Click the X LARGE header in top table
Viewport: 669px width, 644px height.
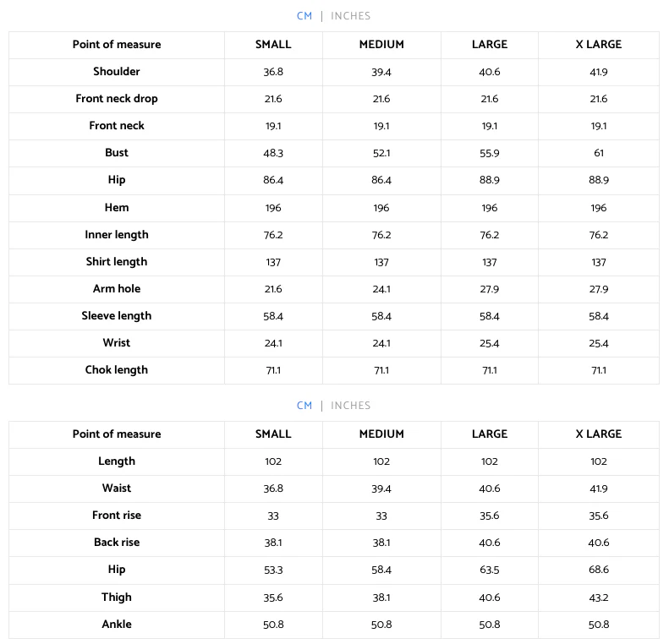[x=598, y=45]
